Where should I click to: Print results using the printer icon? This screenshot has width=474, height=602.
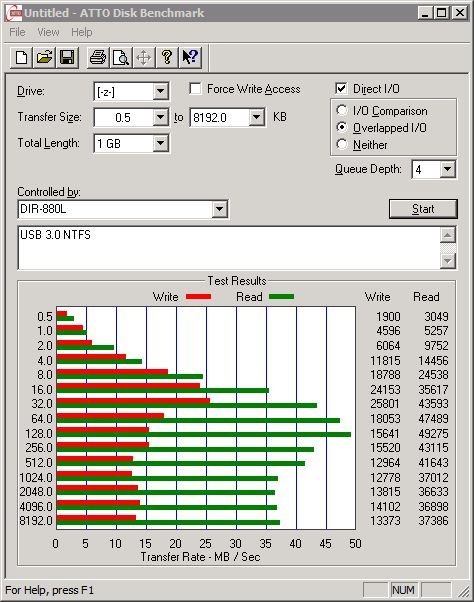(98, 58)
